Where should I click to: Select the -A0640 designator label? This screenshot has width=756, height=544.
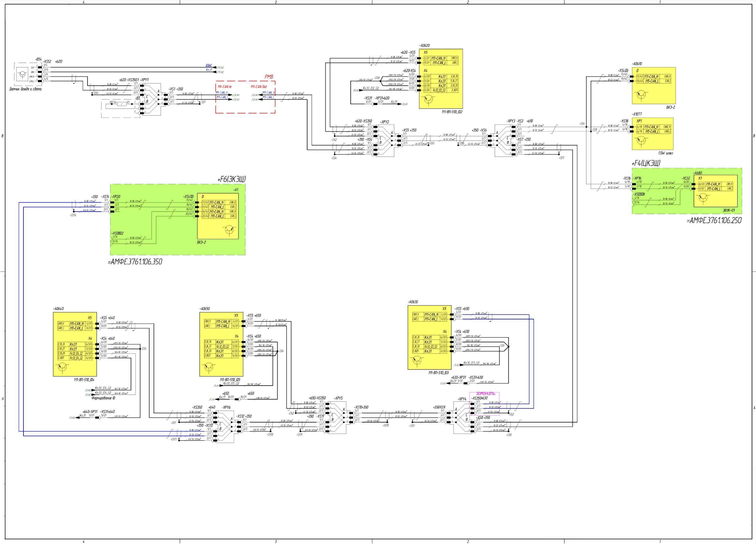(58, 309)
